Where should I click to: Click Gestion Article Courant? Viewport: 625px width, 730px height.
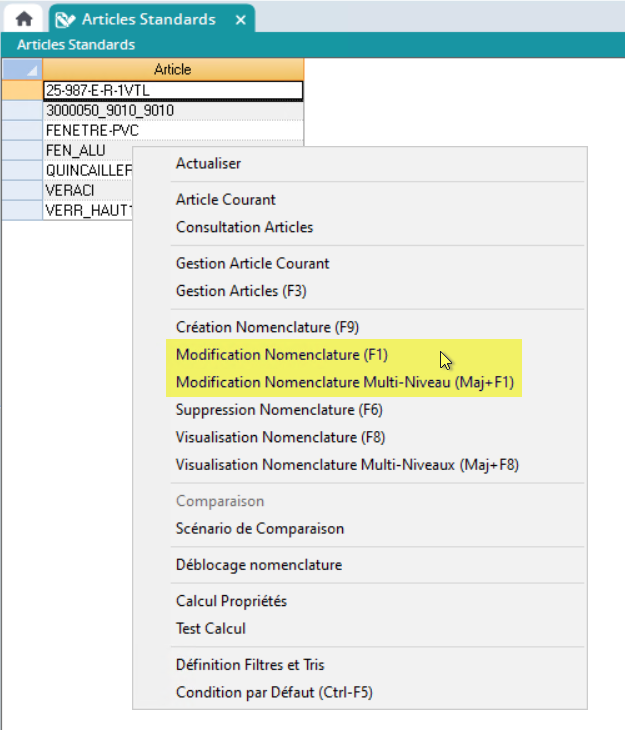pos(252,263)
